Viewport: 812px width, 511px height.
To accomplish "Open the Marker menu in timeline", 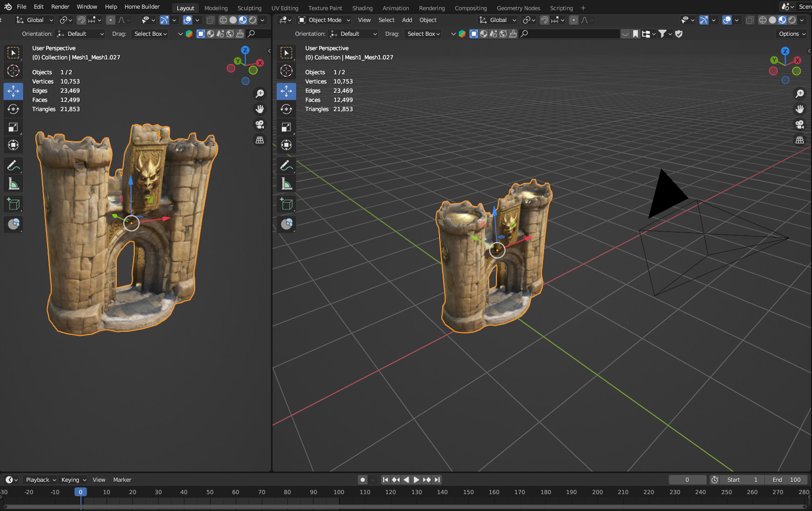I will (122, 480).
